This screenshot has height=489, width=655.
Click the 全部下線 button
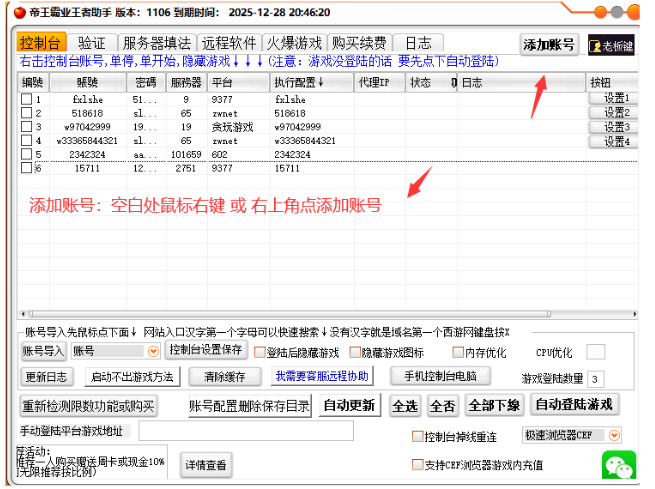[494, 405]
